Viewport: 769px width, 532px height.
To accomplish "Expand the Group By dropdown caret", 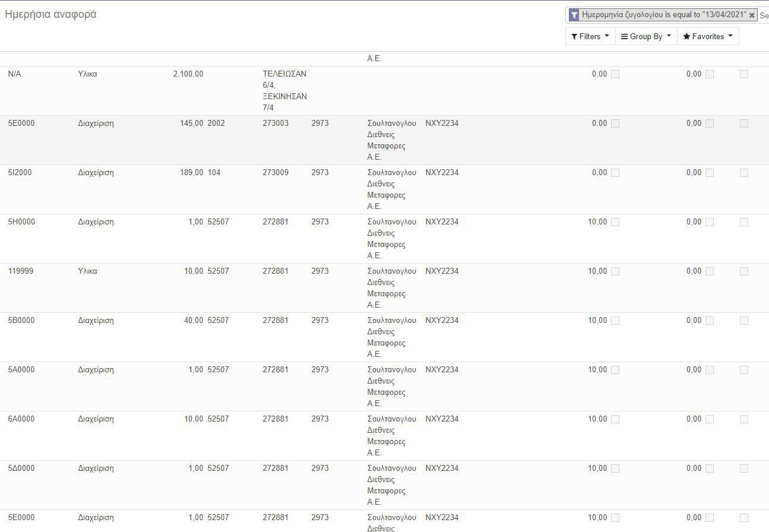I will coord(669,36).
